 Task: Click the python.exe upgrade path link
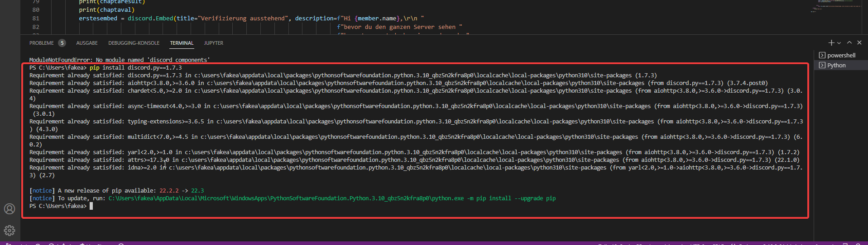[286, 198]
